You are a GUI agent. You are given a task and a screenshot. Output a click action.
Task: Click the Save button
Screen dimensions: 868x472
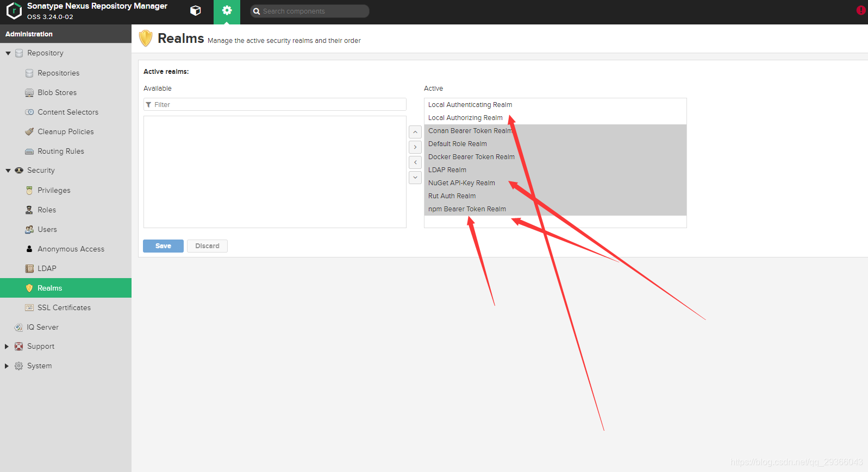[x=163, y=246]
